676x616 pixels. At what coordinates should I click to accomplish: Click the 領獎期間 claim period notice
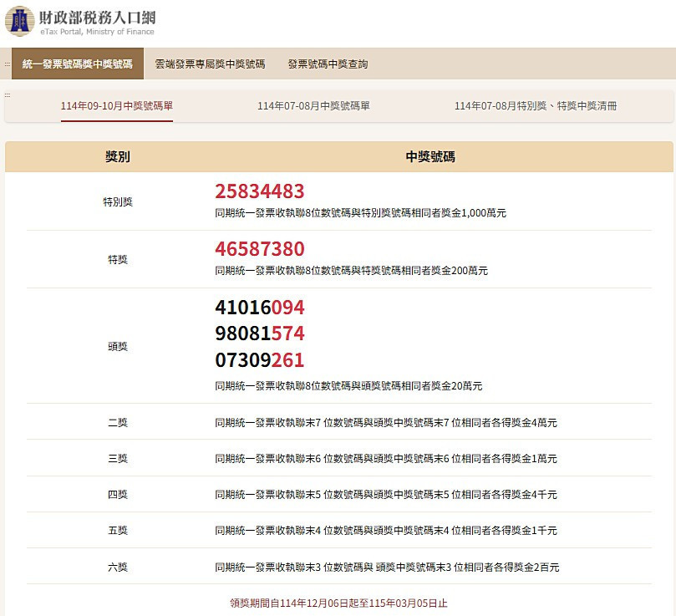(338, 603)
